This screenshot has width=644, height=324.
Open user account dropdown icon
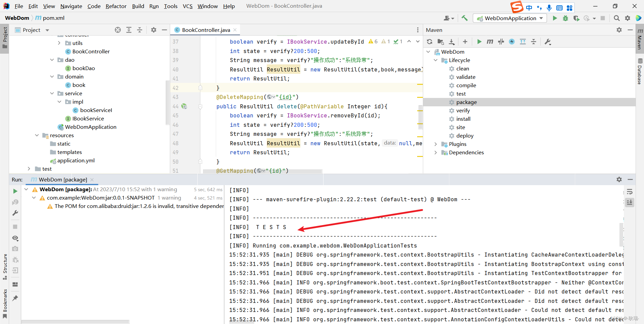click(449, 18)
